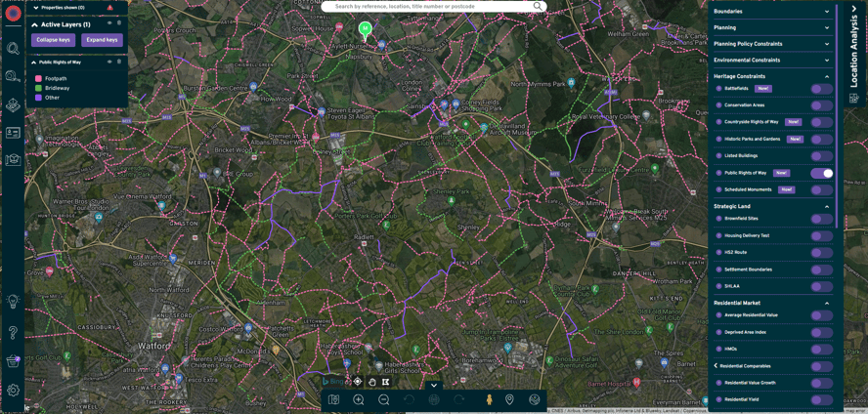Enable the Listed Buildings toggle
Viewport: 868px width, 414px height.
pos(821,156)
